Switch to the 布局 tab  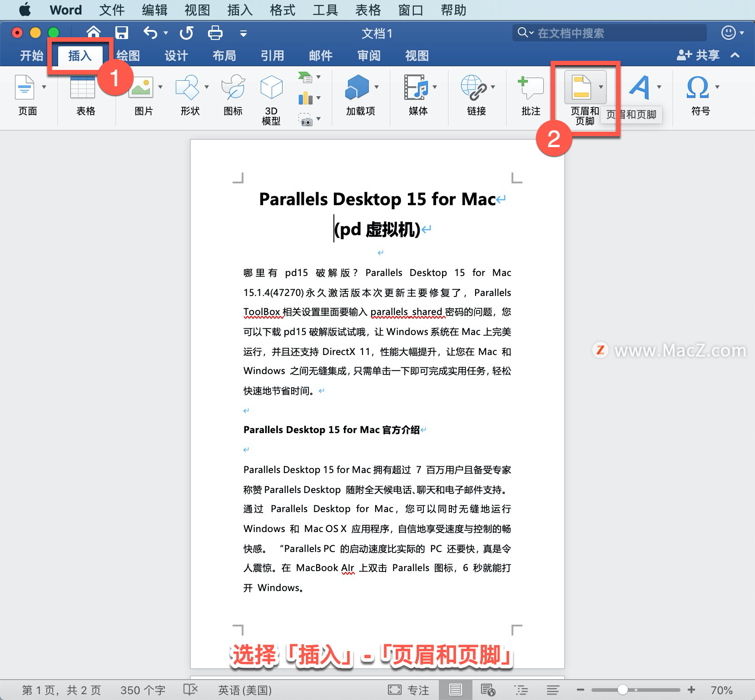pos(224,55)
